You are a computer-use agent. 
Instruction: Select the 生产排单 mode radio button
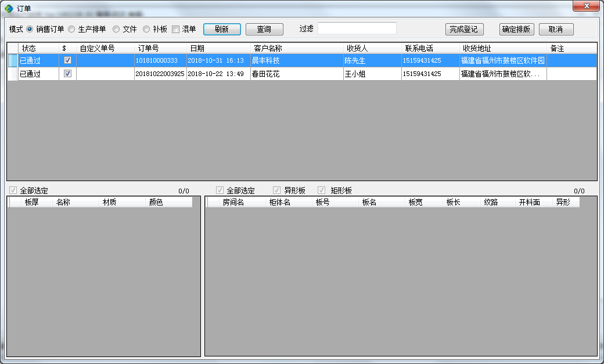click(71, 29)
